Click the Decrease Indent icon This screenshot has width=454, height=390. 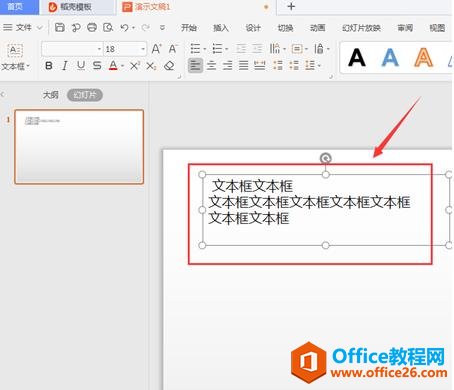pos(241,49)
